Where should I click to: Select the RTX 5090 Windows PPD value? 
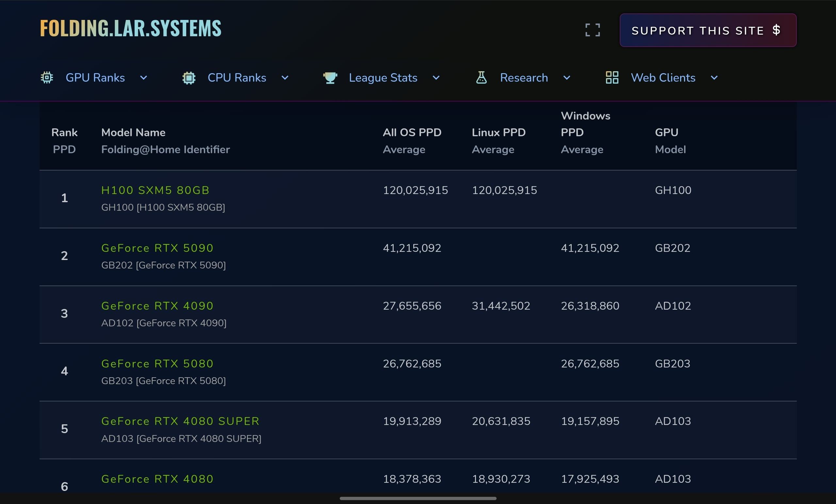pos(590,248)
